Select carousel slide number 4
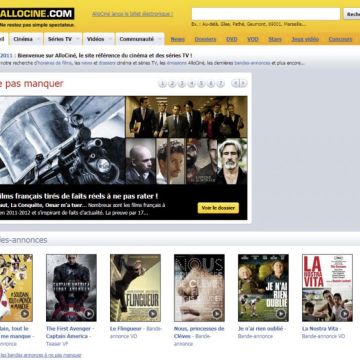This screenshot has height=360, width=360. point(191,84)
